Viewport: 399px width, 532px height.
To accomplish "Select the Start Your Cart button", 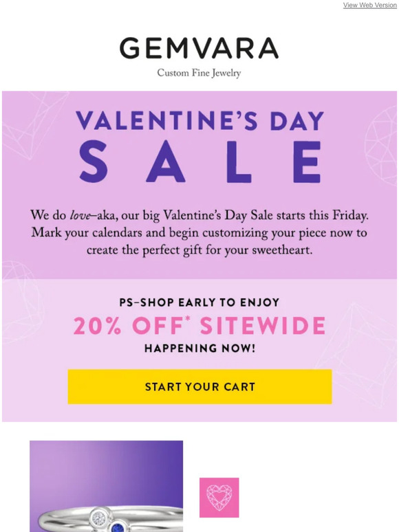I will click(199, 386).
